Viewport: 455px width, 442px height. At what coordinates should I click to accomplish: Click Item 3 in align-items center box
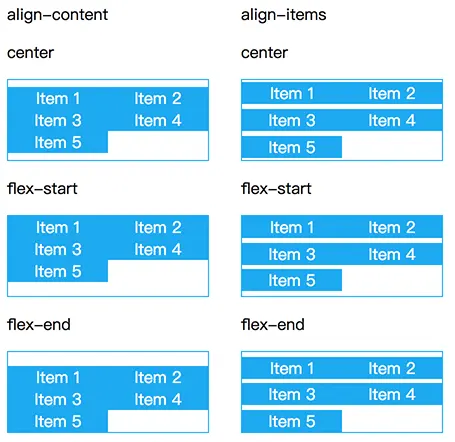[292, 120]
